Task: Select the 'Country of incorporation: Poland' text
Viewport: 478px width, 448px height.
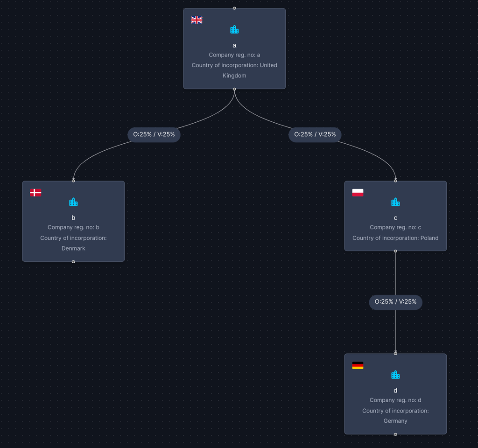Action: 395,238
